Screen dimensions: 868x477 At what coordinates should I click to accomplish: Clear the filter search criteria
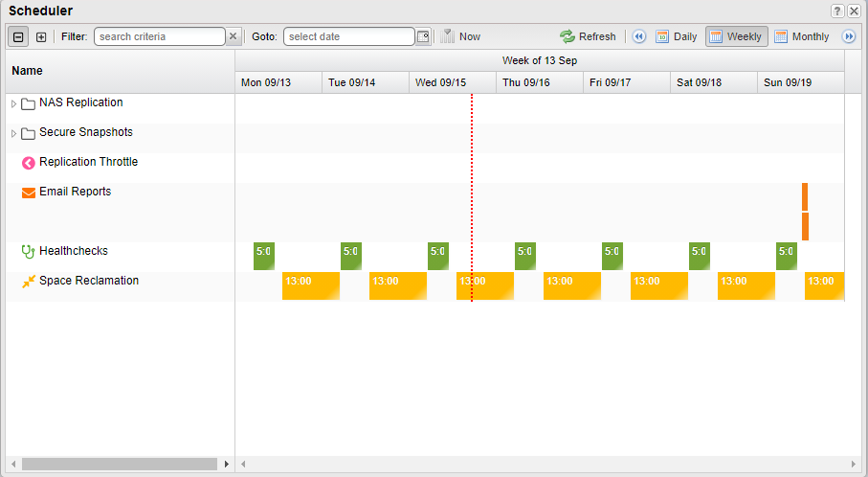click(234, 36)
